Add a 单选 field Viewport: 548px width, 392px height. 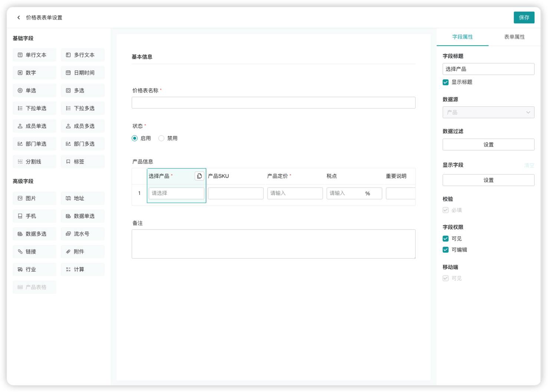click(x=34, y=90)
